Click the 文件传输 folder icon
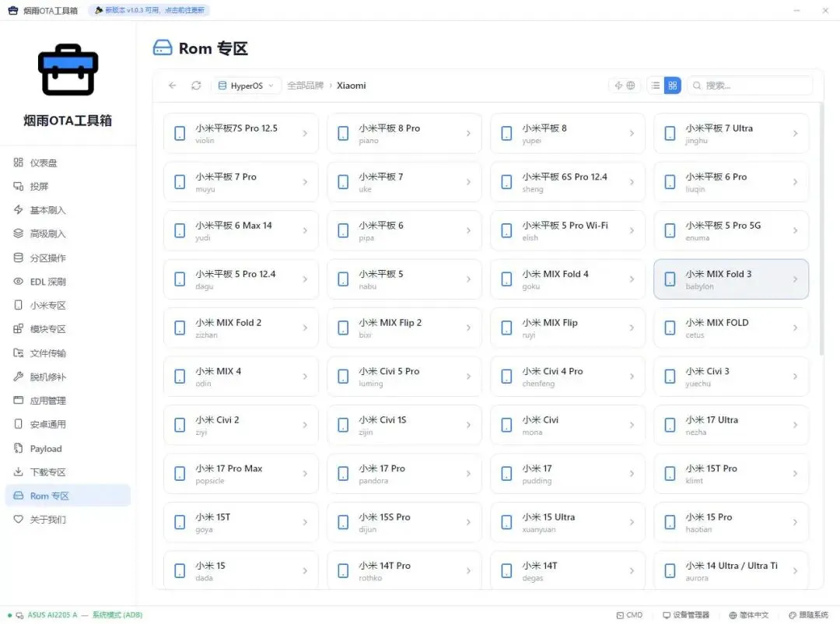This screenshot has height=624, width=840. coord(18,352)
